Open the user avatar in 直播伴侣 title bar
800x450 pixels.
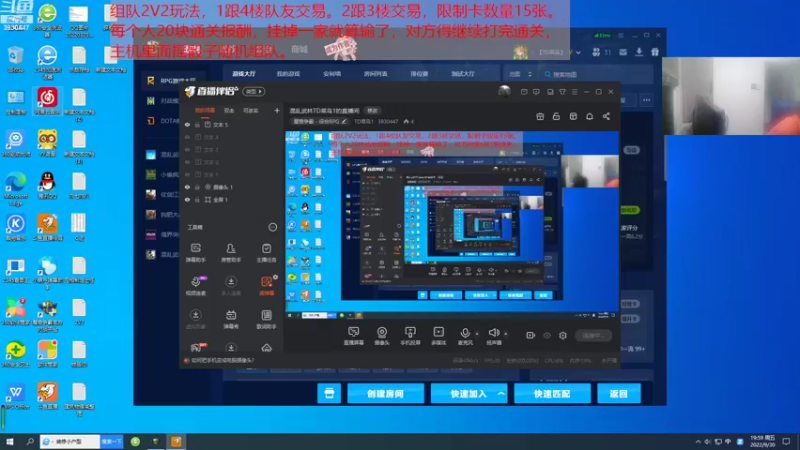tap(504, 91)
